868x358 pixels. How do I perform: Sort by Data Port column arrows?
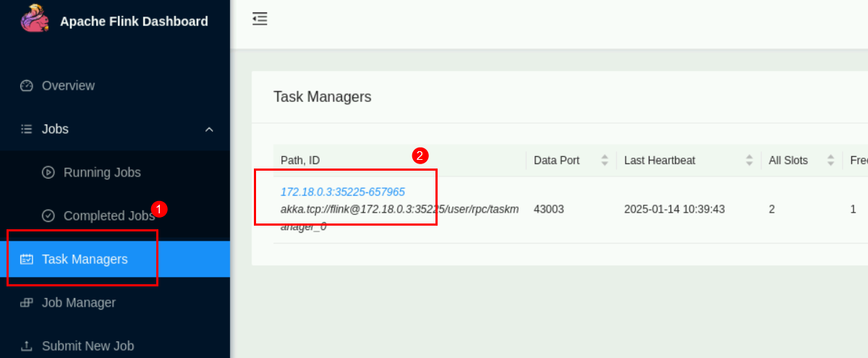click(605, 161)
